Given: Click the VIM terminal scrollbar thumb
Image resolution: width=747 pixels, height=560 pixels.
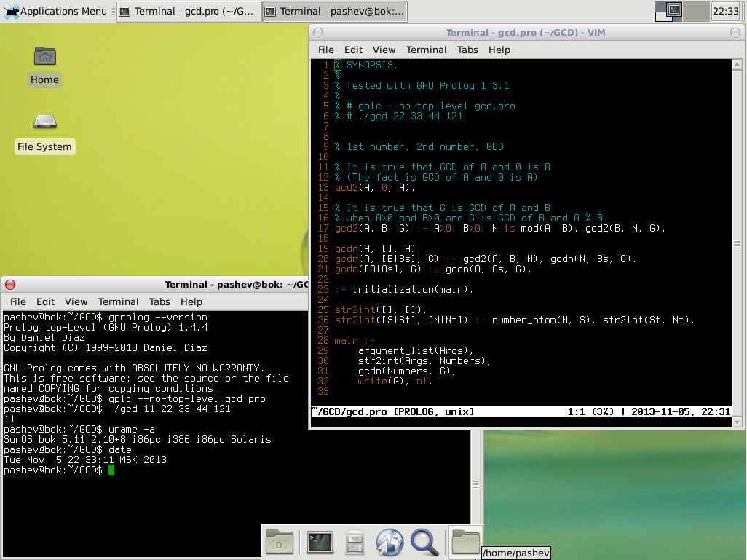Looking at the screenshot, I should tap(737, 243).
